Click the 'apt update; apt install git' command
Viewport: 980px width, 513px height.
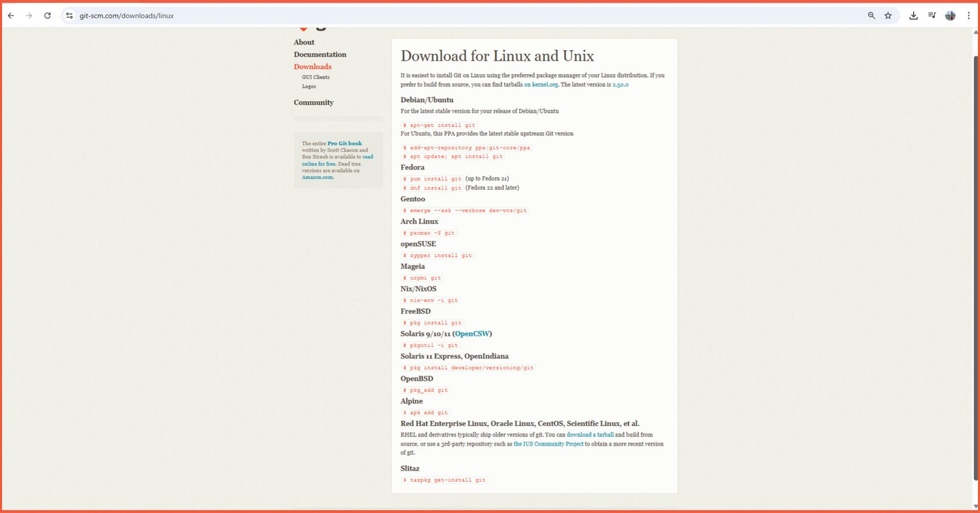coord(453,157)
